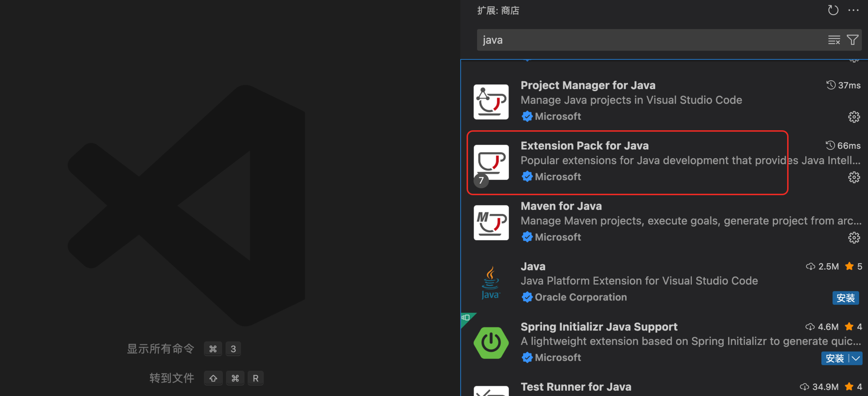868x396 pixels.
Task: Click the Extension Pack for Java icon
Action: point(491,162)
